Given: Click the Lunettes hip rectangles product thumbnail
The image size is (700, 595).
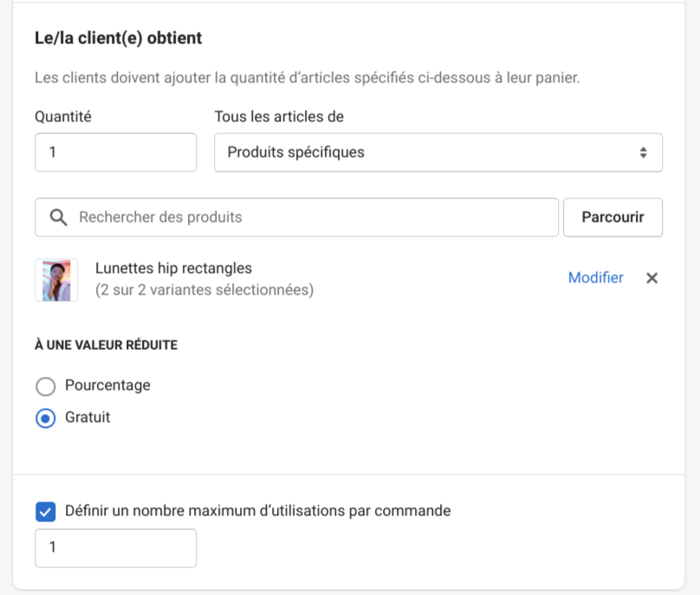Looking at the screenshot, I should (x=56, y=280).
